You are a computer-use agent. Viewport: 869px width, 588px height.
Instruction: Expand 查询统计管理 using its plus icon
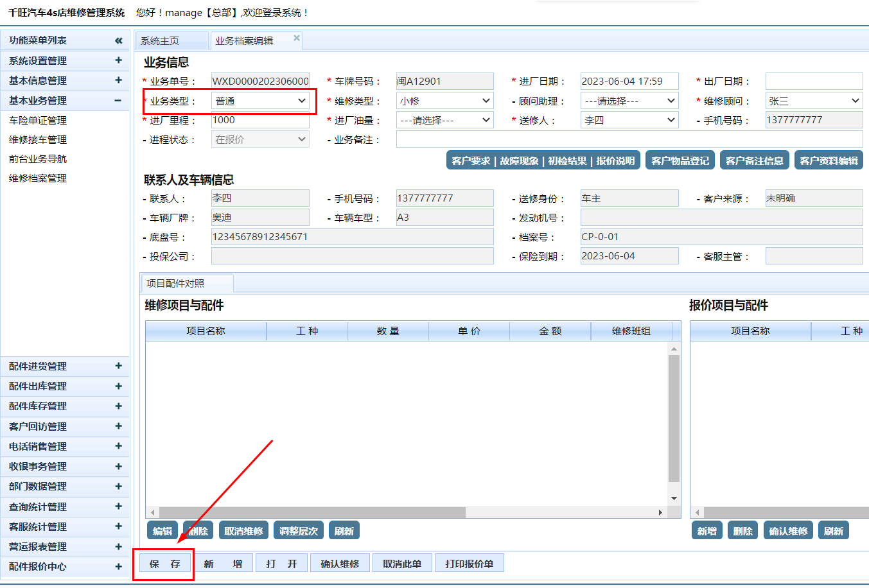click(118, 506)
